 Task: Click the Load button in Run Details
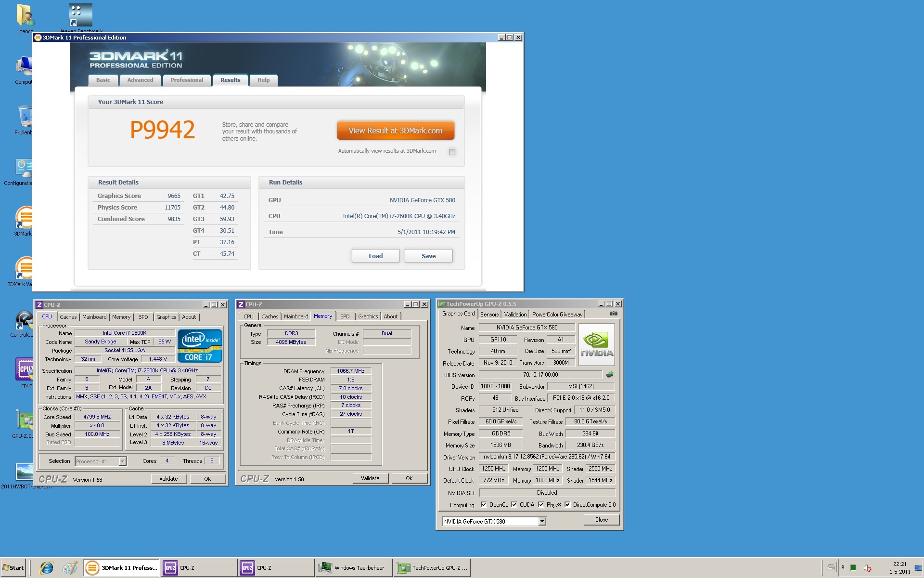pos(375,256)
